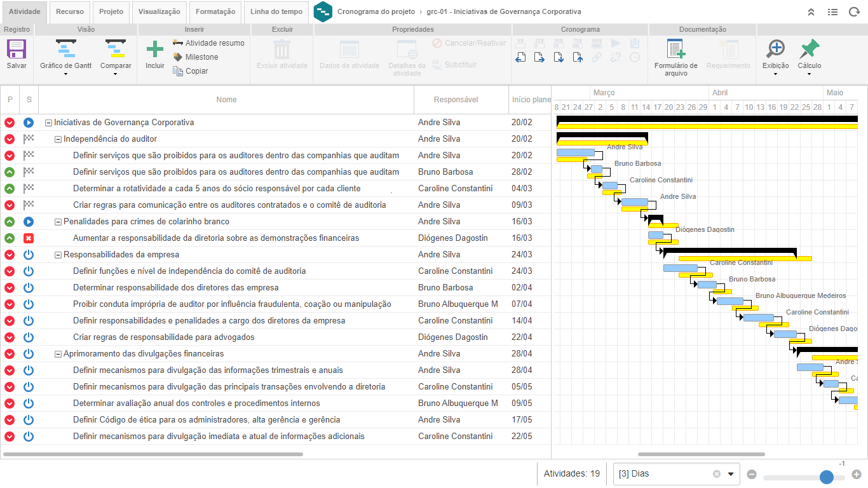The width and height of the screenshot is (868, 488).
Task: Switch to the Recurso tab
Action: tap(70, 12)
